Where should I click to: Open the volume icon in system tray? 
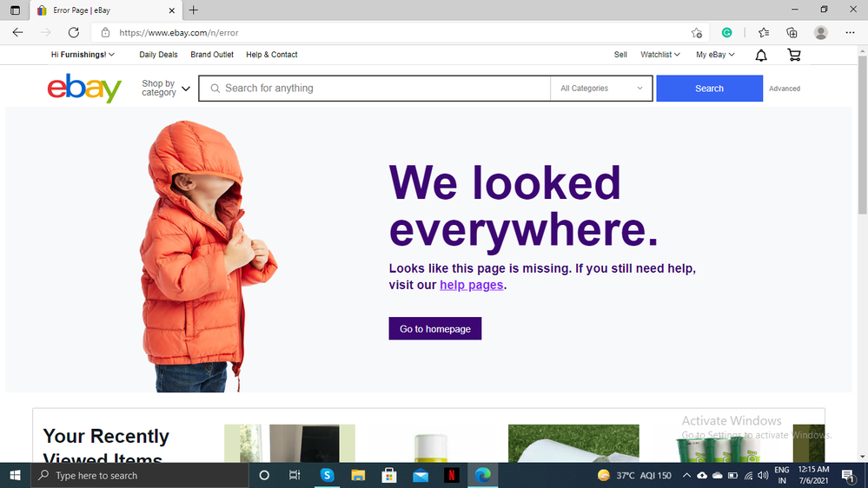(x=763, y=475)
